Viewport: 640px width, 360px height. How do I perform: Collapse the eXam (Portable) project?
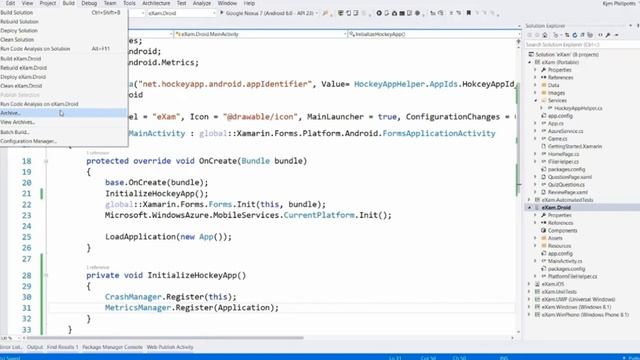point(530,62)
